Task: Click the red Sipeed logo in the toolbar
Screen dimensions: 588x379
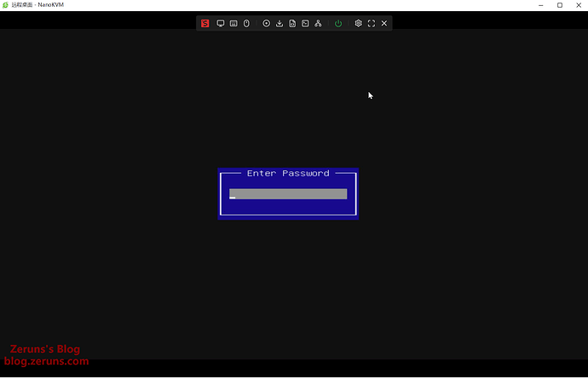Action: click(x=205, y=24)
